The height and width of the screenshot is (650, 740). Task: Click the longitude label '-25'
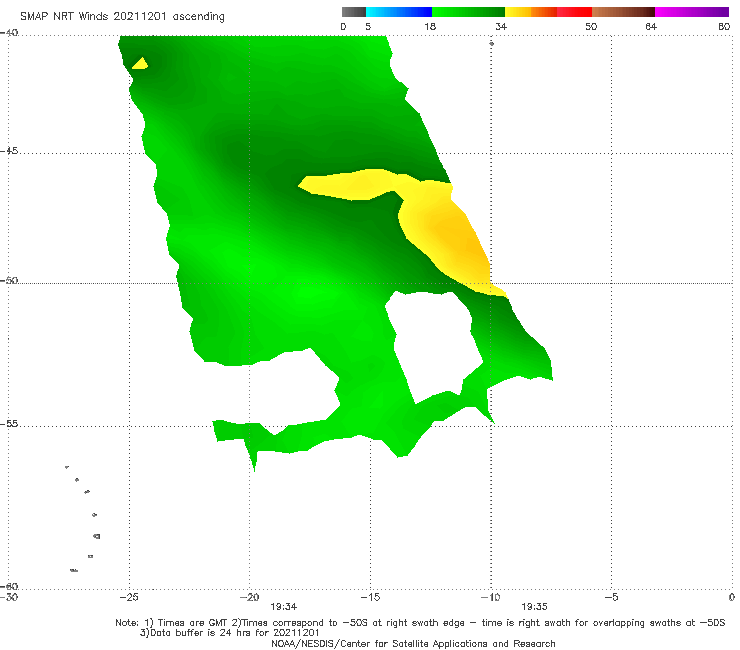pyautogui.click(x=129, y=597)
